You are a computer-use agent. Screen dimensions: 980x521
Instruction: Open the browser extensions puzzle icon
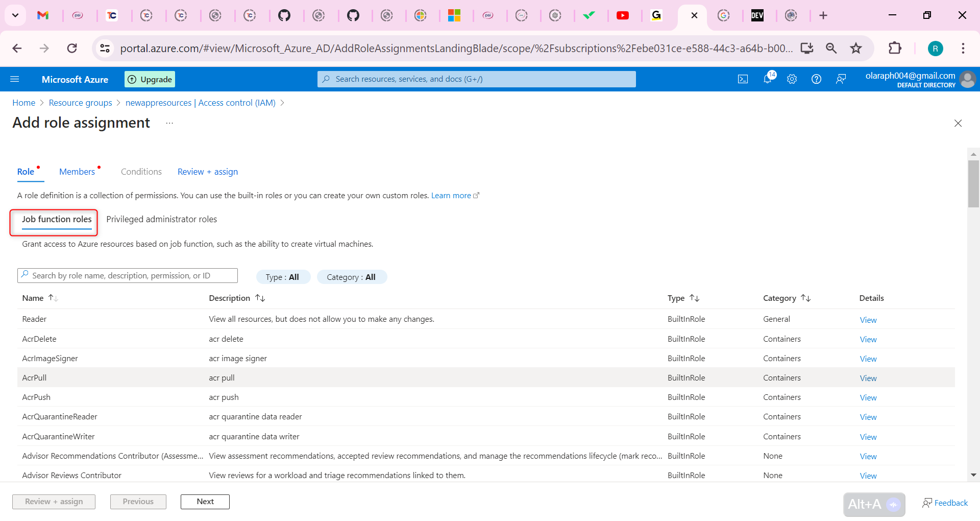pos(896,48)
